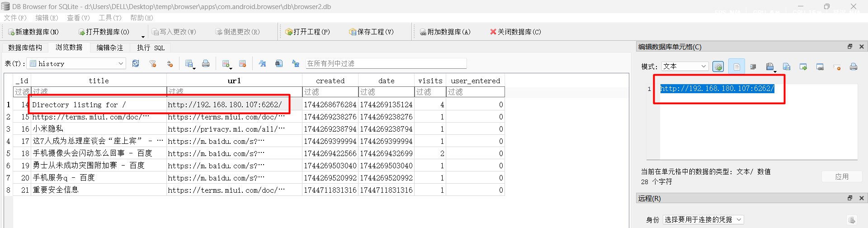Click the 打开数据库(O) button

pos(104,32)
